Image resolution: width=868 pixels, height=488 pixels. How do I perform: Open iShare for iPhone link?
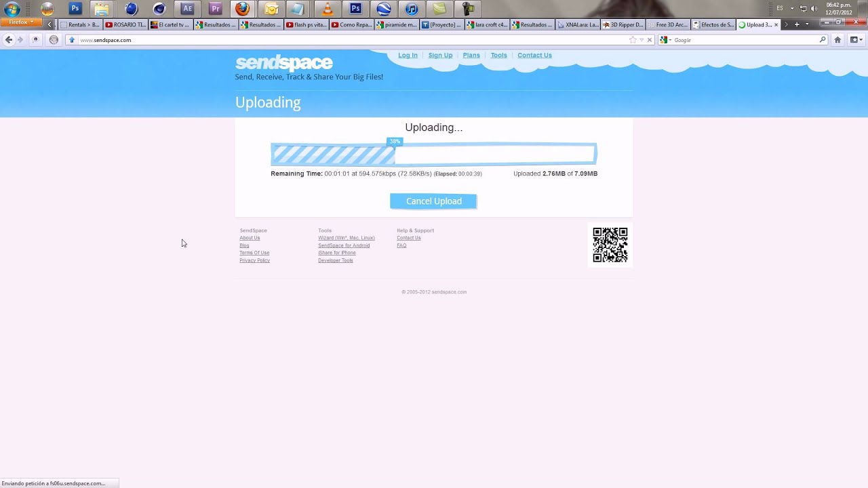(x=336, y=253)
